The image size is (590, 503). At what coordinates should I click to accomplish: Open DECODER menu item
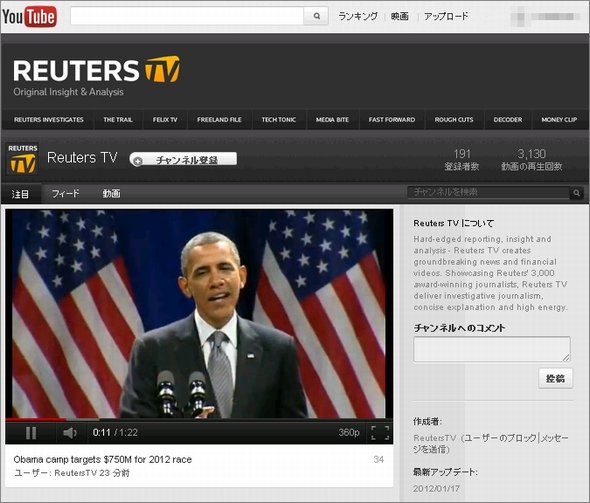tap(508, 120)
